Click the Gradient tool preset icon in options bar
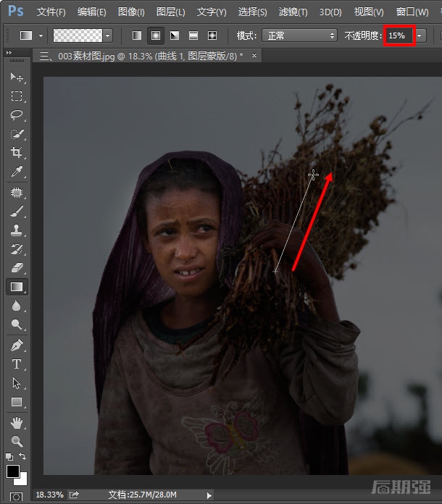 tap(26, 35)
